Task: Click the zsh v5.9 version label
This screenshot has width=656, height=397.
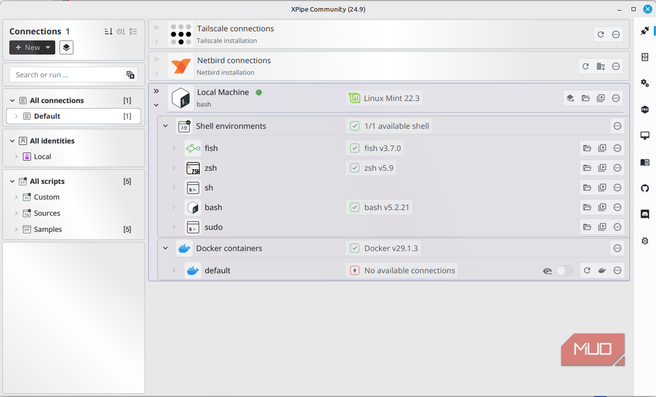Action: 371,168
